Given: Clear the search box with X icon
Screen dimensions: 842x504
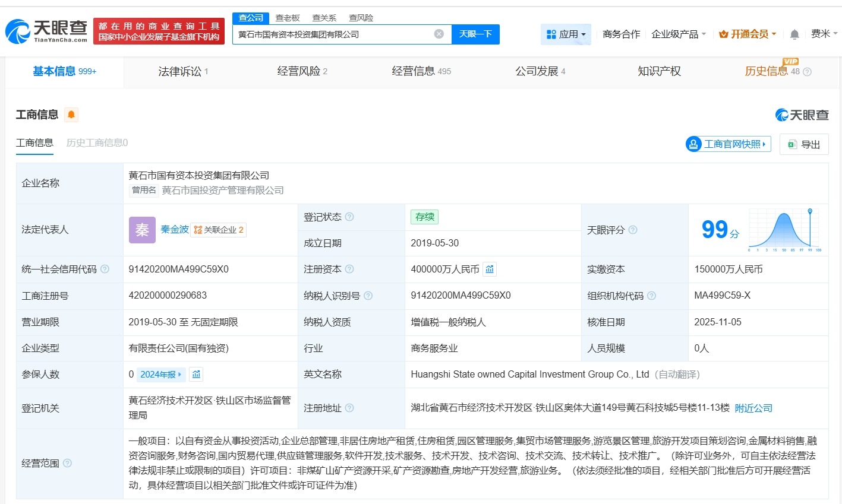Looking at the screenshot, I should [x=439, y=34].
